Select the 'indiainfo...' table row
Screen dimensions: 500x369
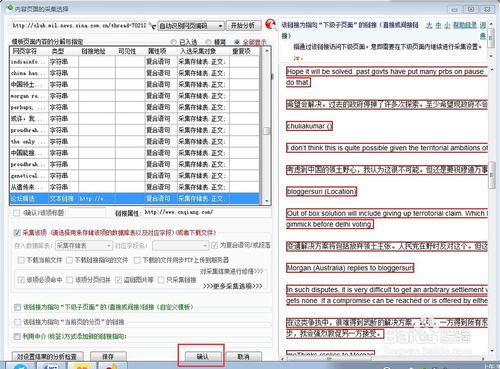135,62
